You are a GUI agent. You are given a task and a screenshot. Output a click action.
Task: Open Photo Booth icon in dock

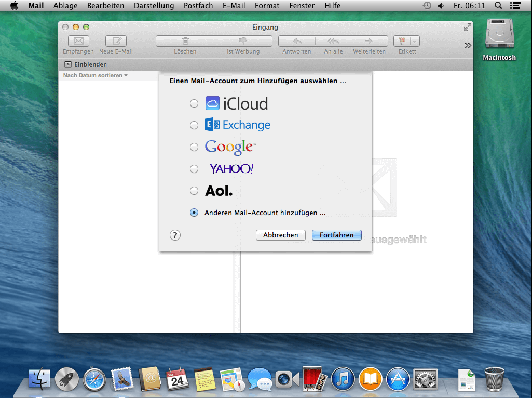315,378
